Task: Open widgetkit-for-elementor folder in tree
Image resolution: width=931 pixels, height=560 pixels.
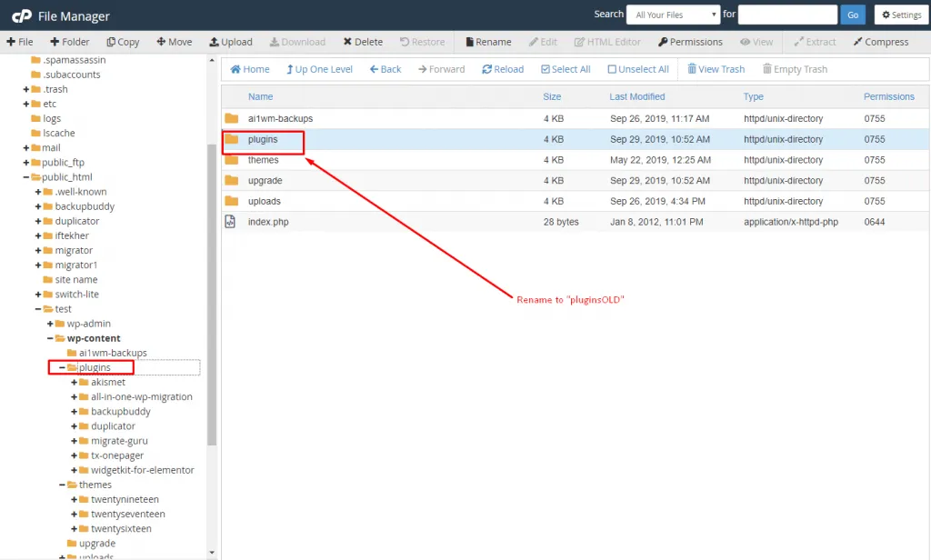Action: point(142,470)
